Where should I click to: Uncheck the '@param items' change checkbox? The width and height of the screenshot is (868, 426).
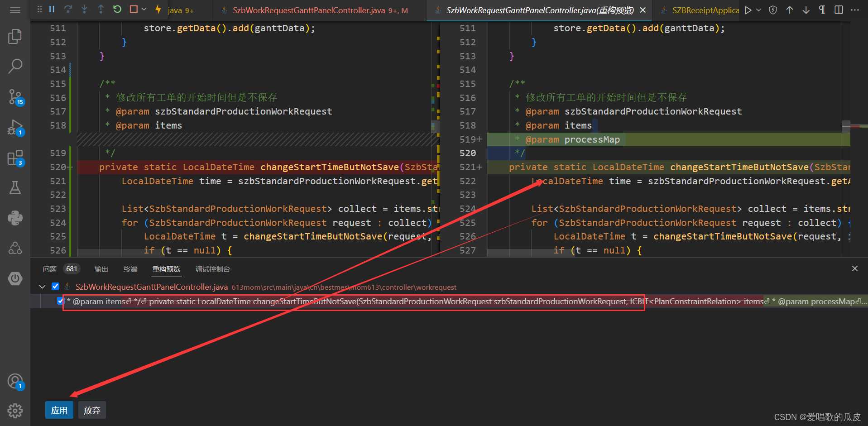[60, 301]
